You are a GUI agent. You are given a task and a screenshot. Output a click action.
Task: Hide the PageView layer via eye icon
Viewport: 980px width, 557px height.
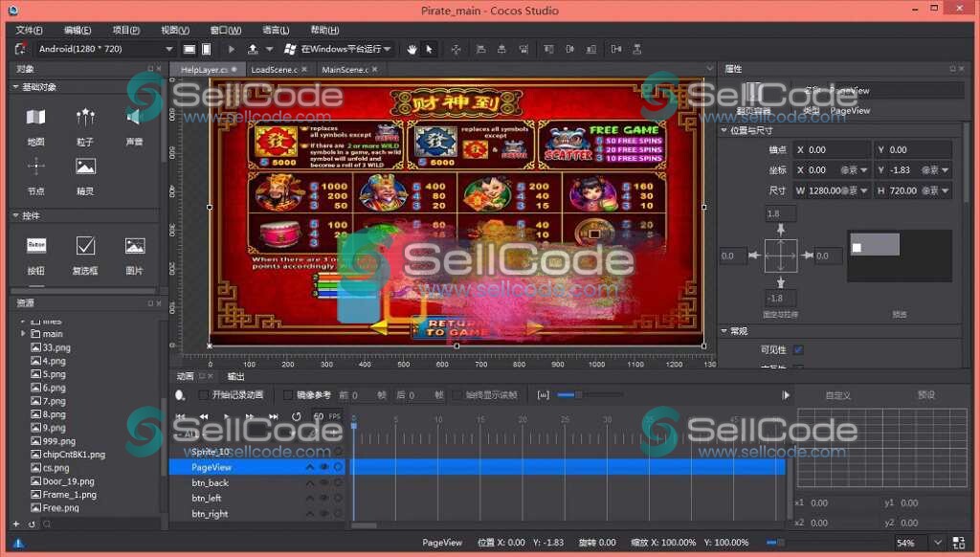tap(323, 467)
